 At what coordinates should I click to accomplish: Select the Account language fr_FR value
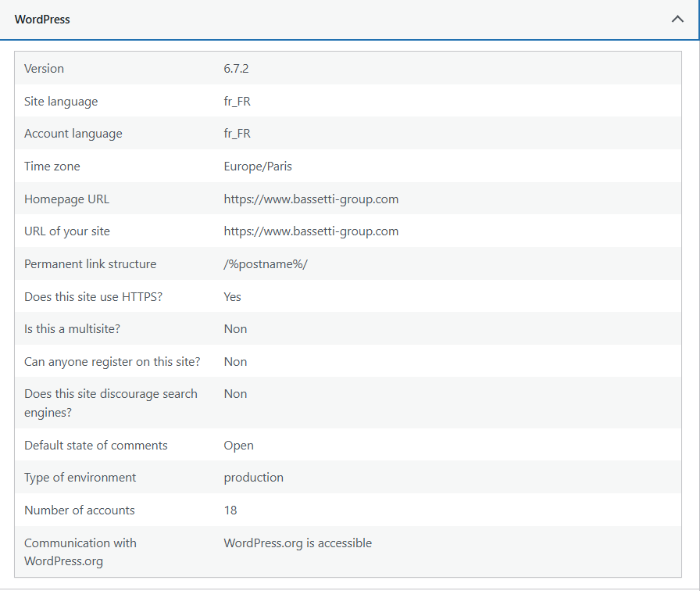[x=237, y=134]
